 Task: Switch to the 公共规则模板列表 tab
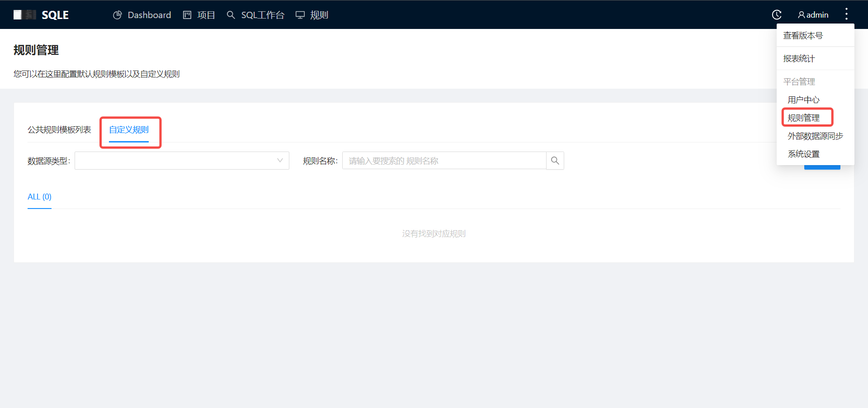[59, 130]
